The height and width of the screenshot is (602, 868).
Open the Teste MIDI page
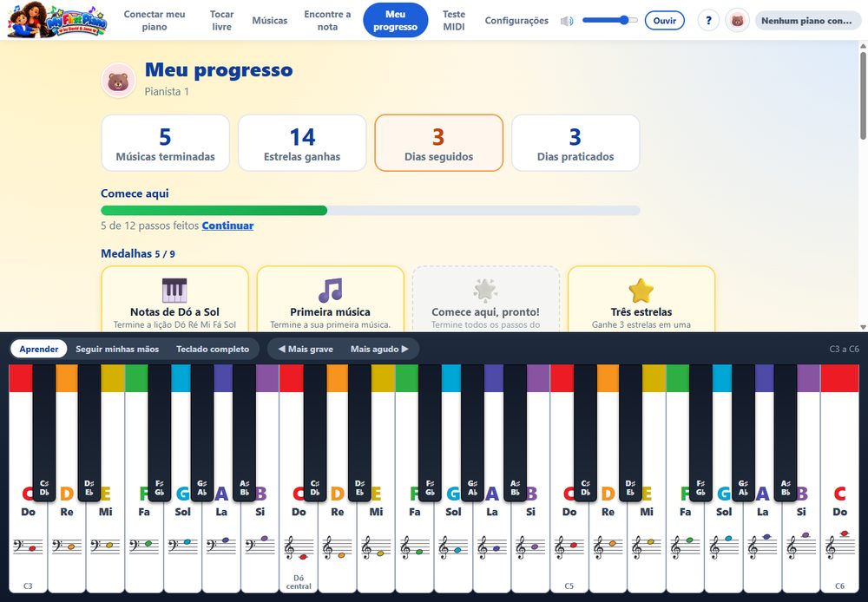tap(454, 21)
